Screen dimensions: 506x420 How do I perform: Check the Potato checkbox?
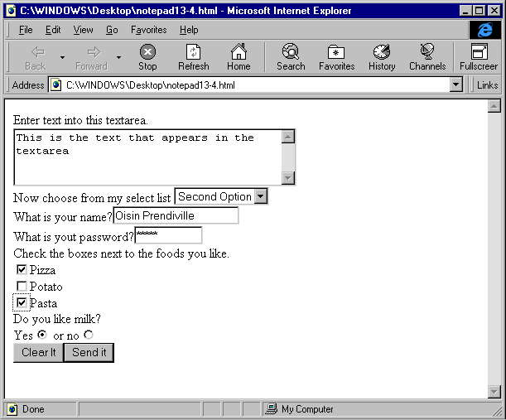22,286
